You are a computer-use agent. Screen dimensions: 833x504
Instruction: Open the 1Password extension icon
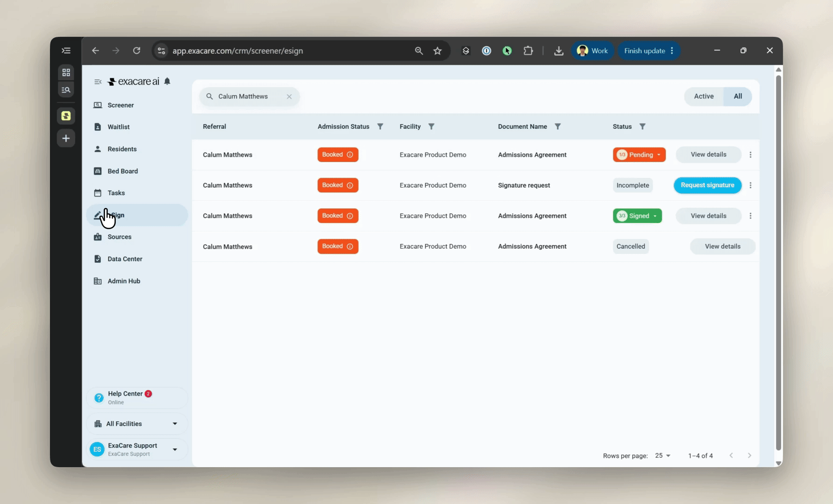(487, 51)
